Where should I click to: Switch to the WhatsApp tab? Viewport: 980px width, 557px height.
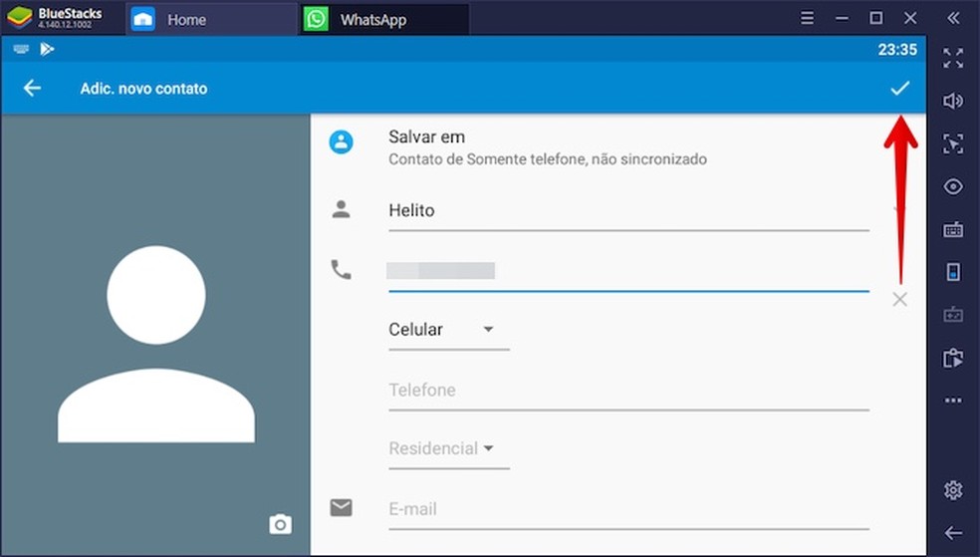(383, 19)
